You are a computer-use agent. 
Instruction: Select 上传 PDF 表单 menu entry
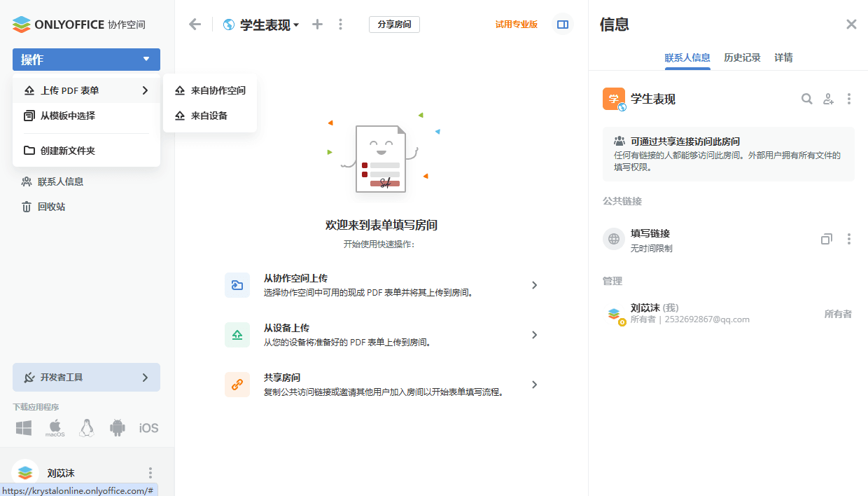[x=86, y=90]
